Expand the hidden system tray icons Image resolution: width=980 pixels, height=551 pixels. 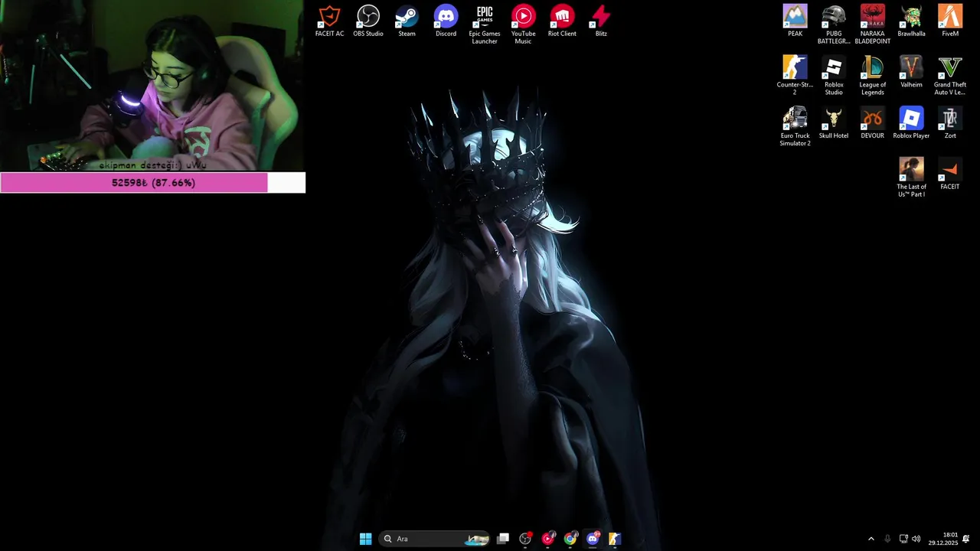click(871, 539)
